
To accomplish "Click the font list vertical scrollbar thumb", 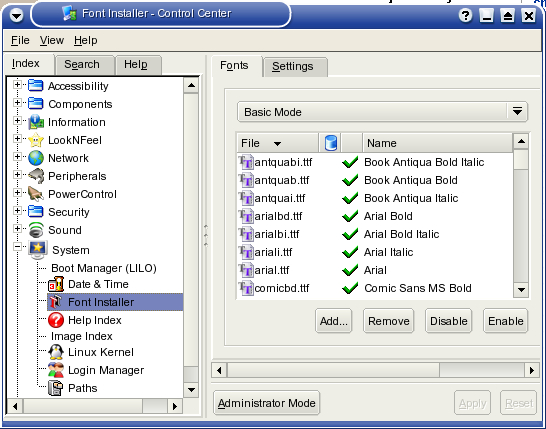I will [521, 159].
